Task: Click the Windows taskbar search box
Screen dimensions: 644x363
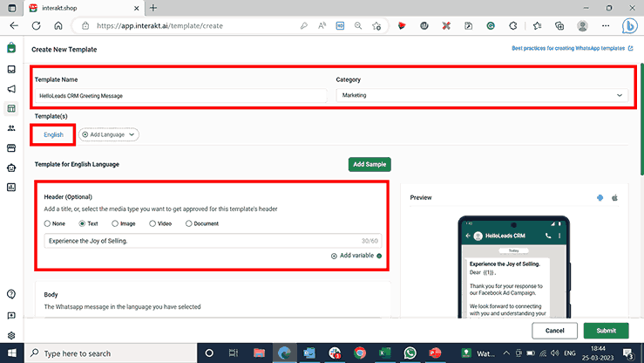Action: 111,353
